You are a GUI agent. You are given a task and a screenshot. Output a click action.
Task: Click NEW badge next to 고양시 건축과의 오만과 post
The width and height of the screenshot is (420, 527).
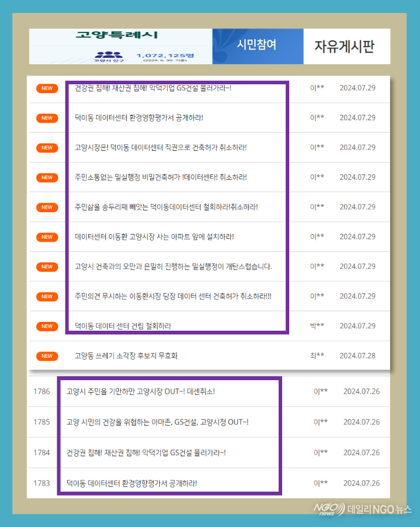(x=47, y=267)
